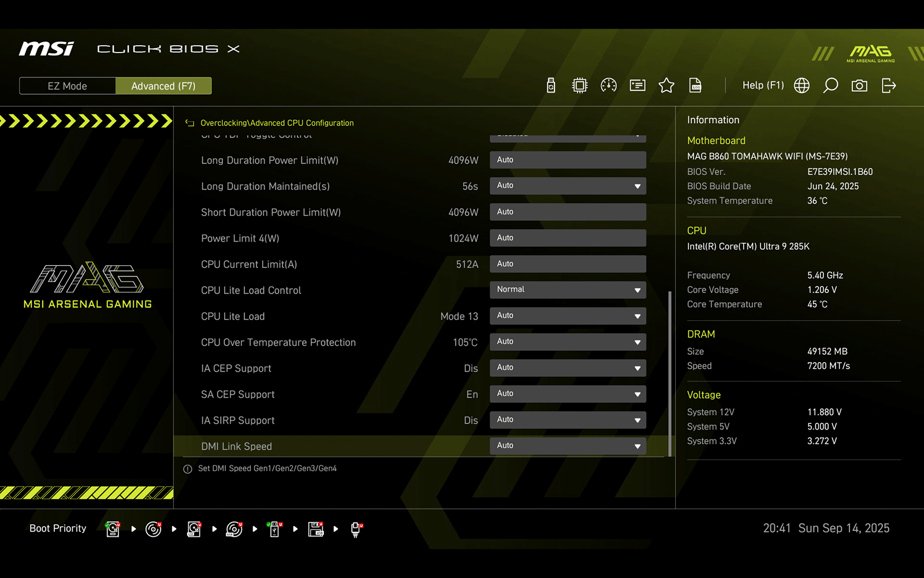Select the DMI Link Speed label

(236, 447)
